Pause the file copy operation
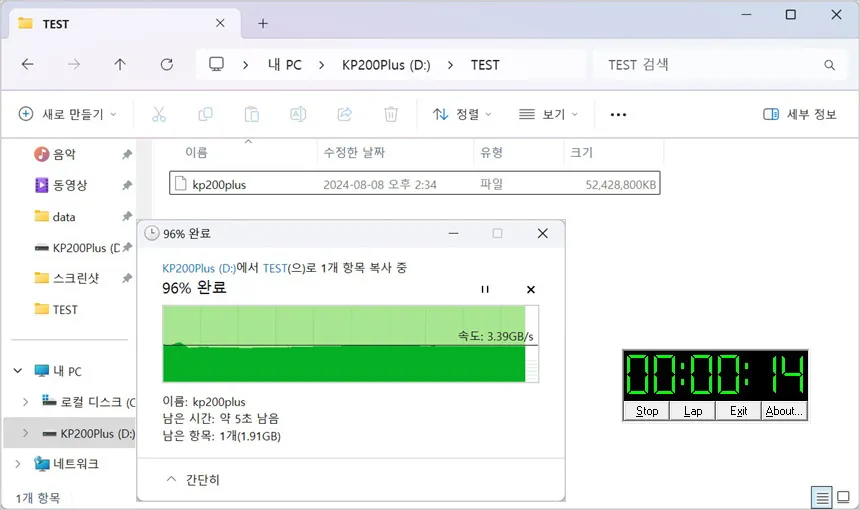 [485, 289]
